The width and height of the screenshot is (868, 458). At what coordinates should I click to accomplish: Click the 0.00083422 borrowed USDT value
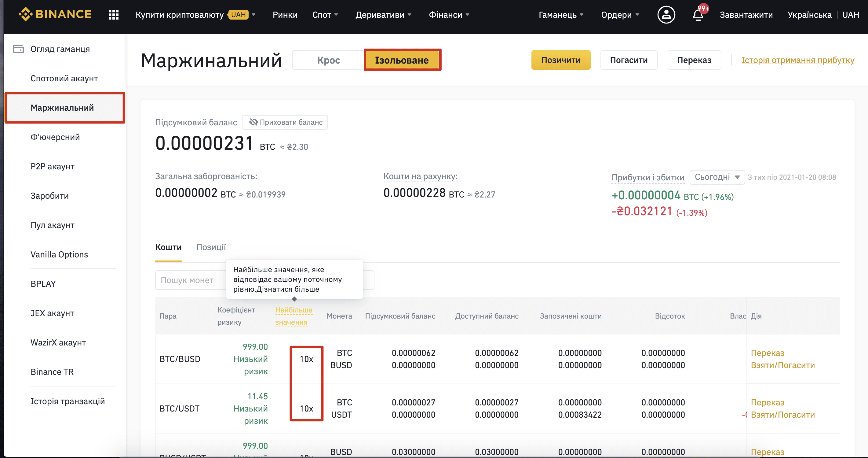(580, 415)
